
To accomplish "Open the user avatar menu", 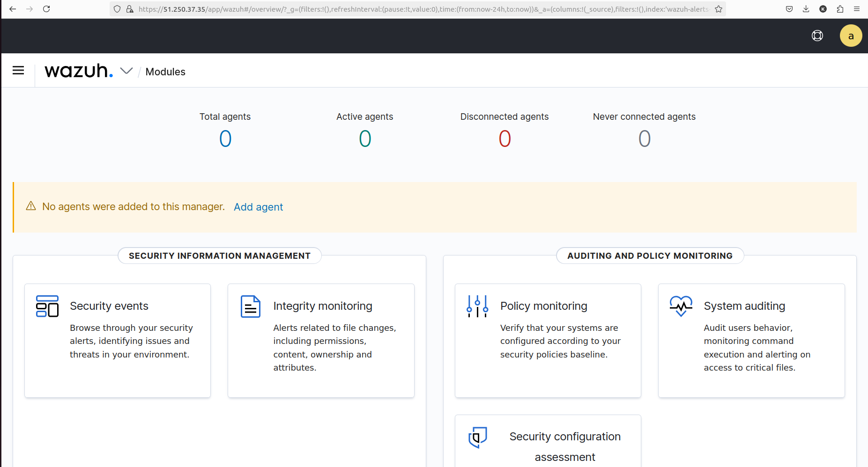I will (x=851, y=36).
